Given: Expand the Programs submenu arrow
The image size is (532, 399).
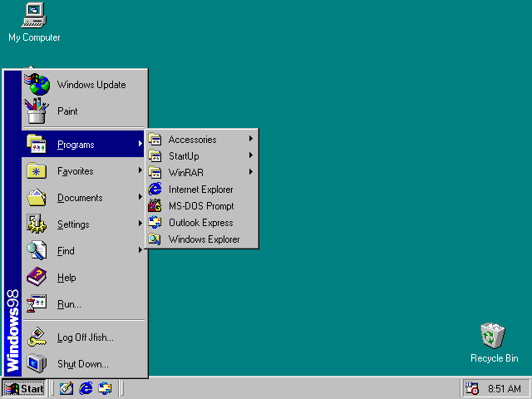Looking at the screenshot, I should (x=140, y=144).
